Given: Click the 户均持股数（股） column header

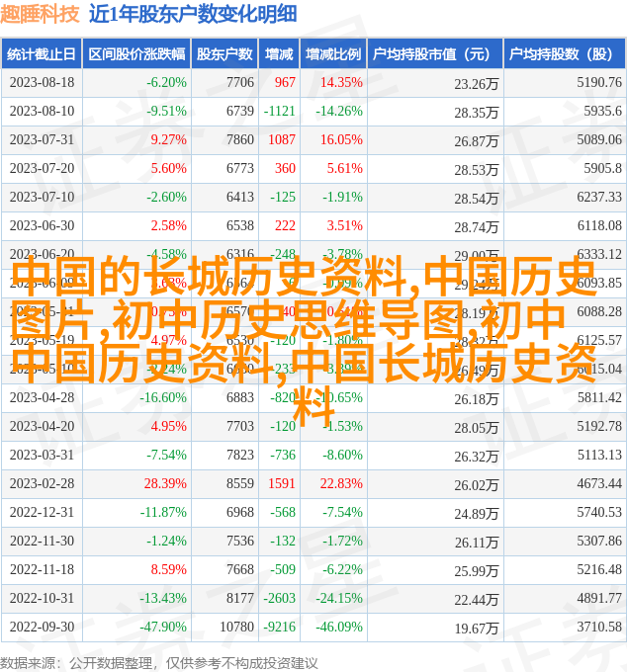Looking at the screenshot, I should [564, 54].
